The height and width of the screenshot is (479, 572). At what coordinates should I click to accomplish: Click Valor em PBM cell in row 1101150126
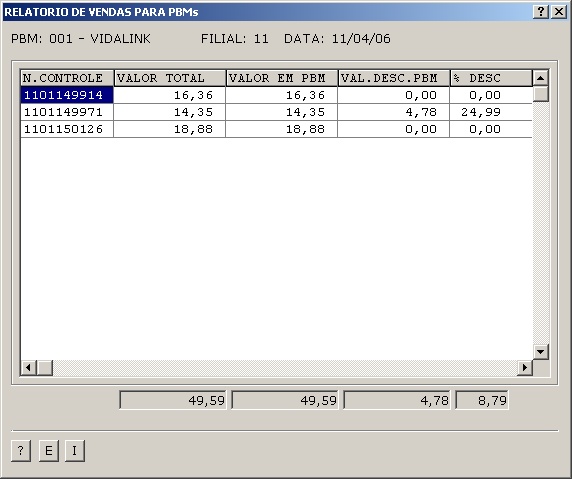tap(282, 129)
